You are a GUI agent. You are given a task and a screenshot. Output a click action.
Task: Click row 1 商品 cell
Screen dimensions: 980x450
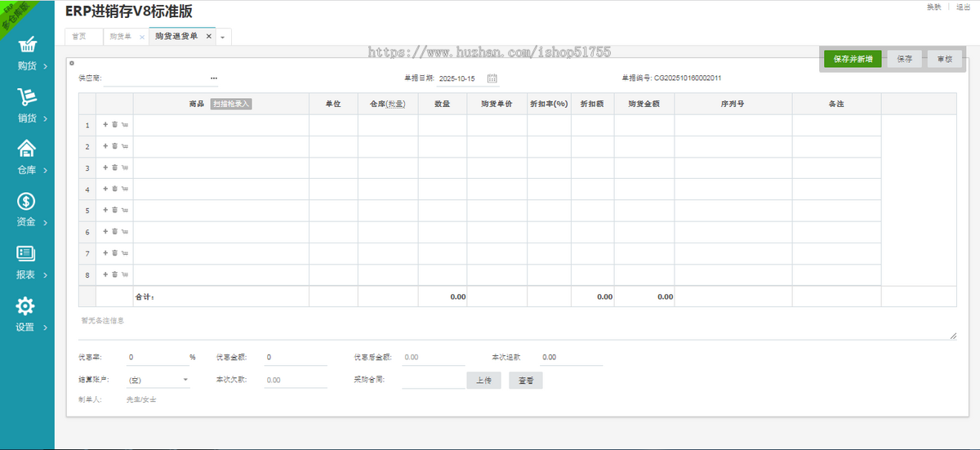[x=220, y=125]
